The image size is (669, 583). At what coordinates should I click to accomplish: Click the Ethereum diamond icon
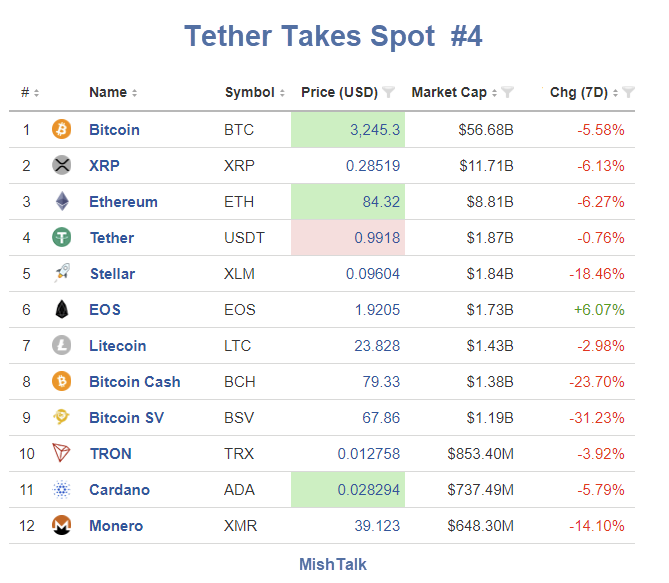tap(62, 202)
